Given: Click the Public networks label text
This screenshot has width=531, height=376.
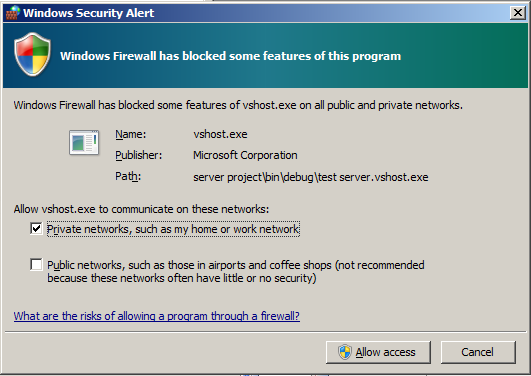Looking at the screenshot, I should pyautogui.click(x=236, y=271).
